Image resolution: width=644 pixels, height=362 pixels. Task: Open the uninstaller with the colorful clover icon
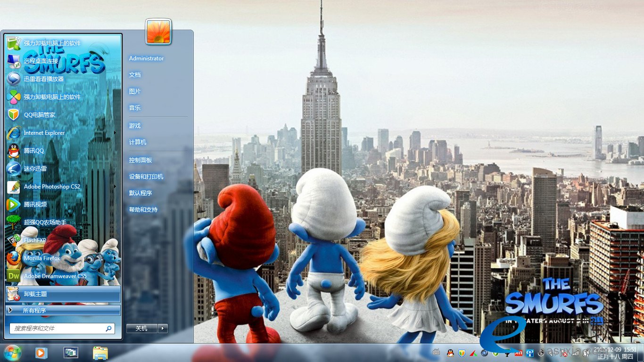[62, 97]
